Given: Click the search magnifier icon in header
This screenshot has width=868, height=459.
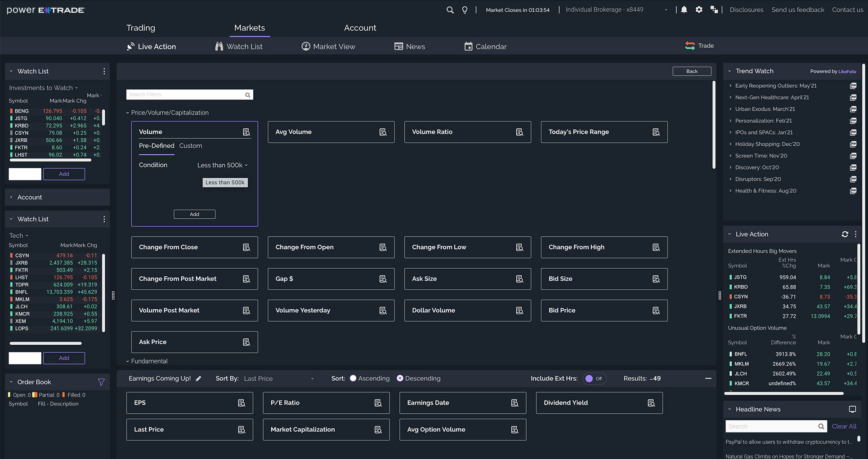Looking at the screenshot, I should (x=450, y=10).
